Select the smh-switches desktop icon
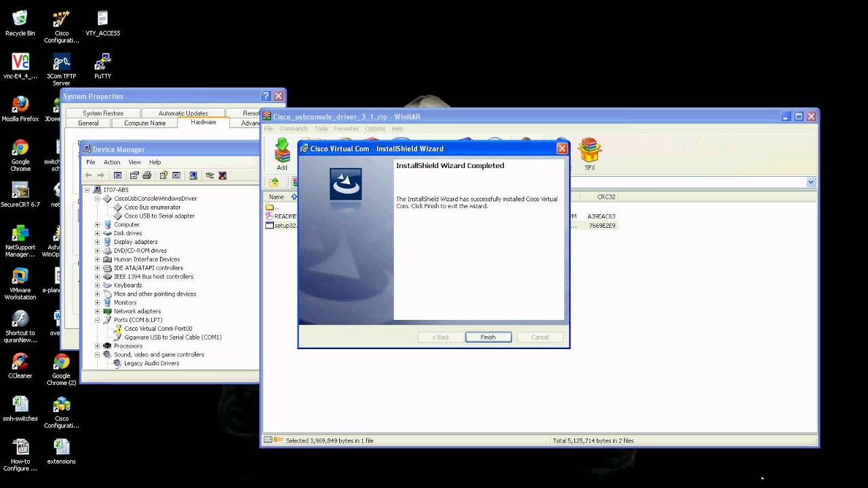Viewport: 868px width, 488px height. point(20,409)
